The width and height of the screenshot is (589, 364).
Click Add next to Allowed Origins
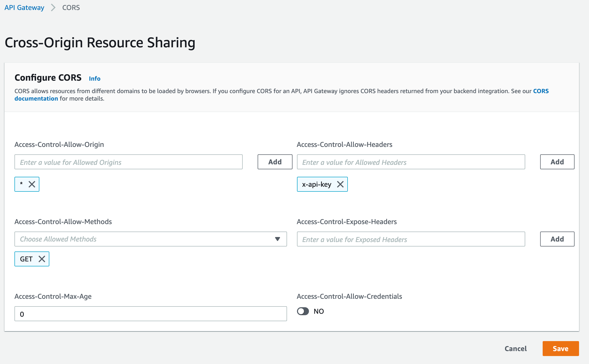(275, 162)
